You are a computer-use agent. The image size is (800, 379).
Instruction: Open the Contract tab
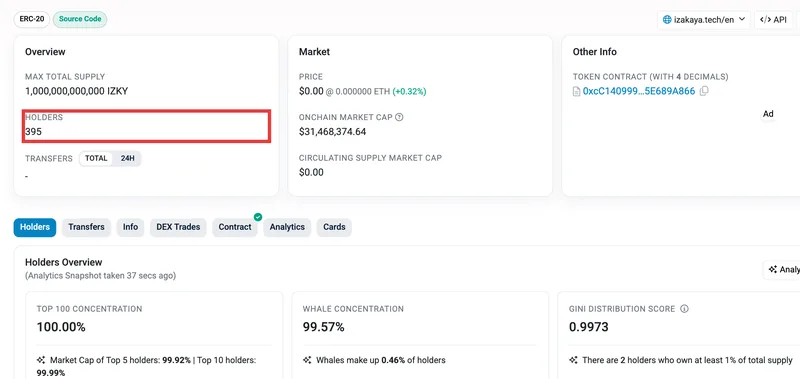[235, 227]
